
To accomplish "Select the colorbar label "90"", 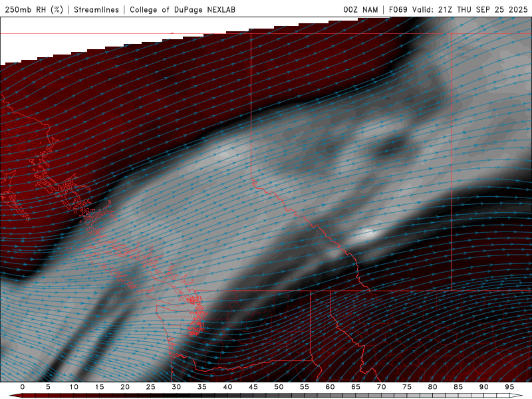I will coord(484,387).
